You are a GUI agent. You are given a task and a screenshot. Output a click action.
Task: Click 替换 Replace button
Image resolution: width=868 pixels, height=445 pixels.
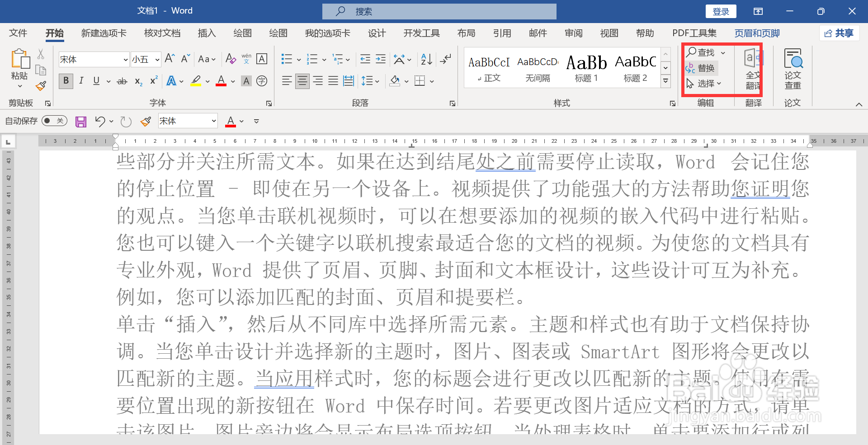tap(701, 68)
